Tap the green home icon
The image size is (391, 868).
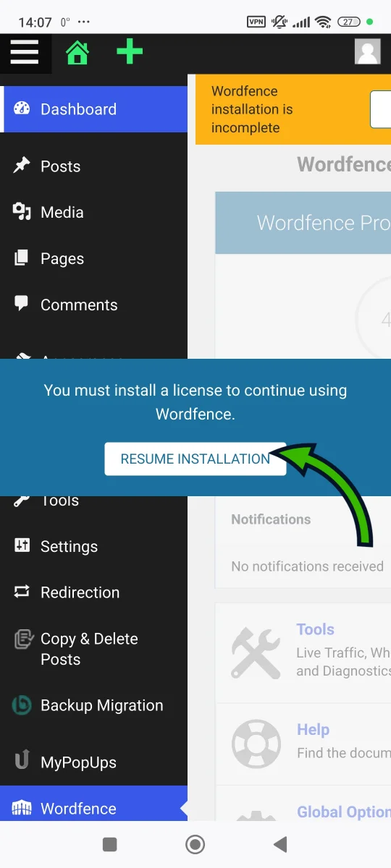[77, 52]
